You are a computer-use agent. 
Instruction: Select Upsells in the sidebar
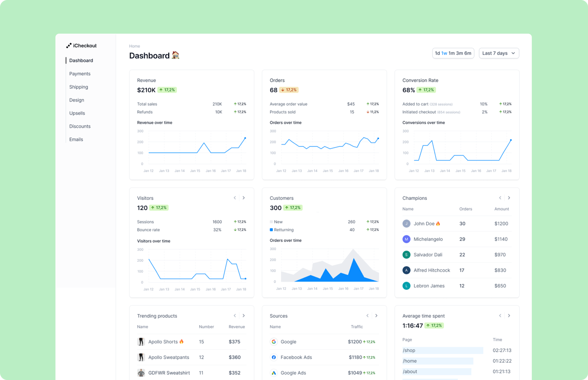[x=77, y=113]
